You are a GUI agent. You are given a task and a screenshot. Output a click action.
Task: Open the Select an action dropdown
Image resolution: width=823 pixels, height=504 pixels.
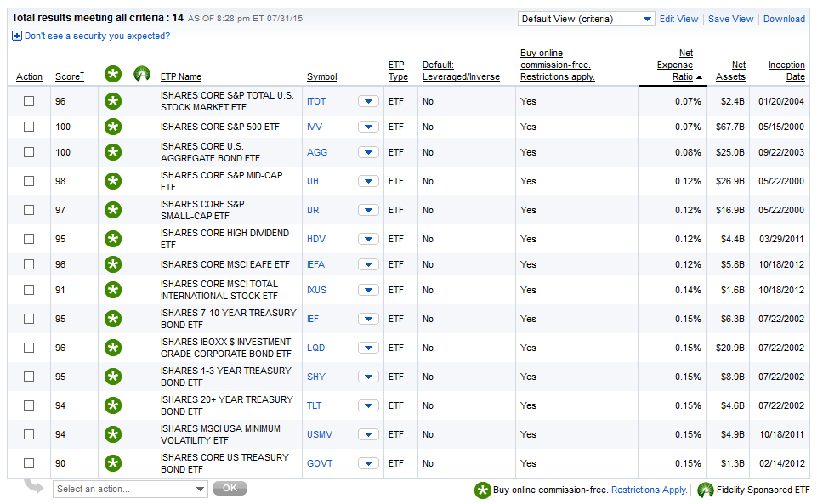tap(130, 489)
